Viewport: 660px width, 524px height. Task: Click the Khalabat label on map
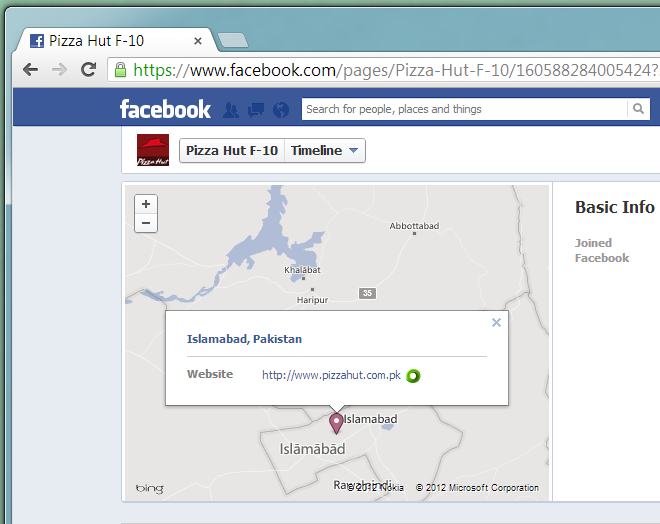coord(302,270)
